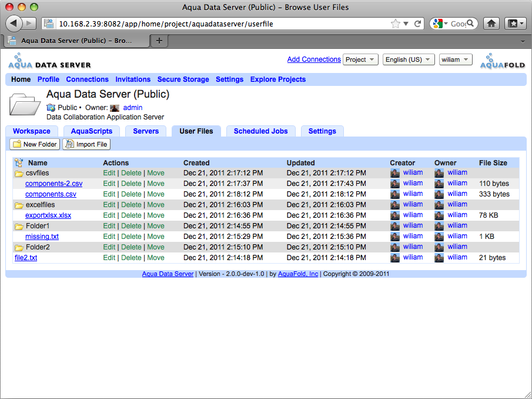Click Delete for components.csv
This screenshot has height=399, width=532.
click(131, 194)
